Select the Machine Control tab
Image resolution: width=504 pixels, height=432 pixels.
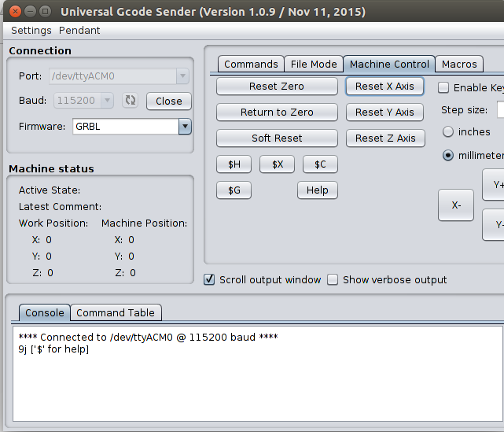(x=389, y=64)
